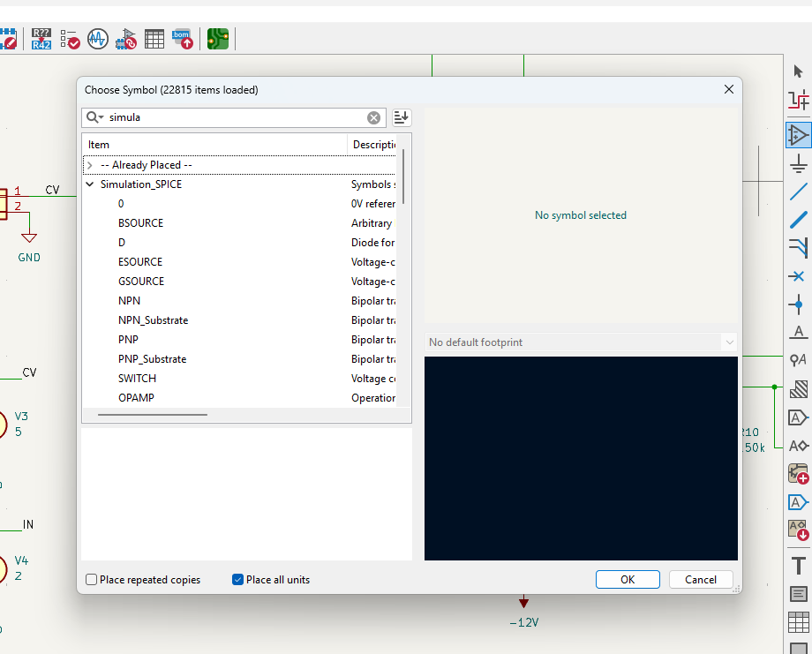Click the symbol list horizontal scrollbar

tap(152, 415)
